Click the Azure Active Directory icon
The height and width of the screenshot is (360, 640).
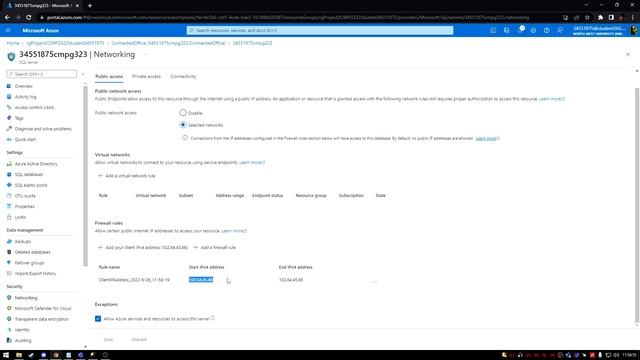tap(9, 164)
